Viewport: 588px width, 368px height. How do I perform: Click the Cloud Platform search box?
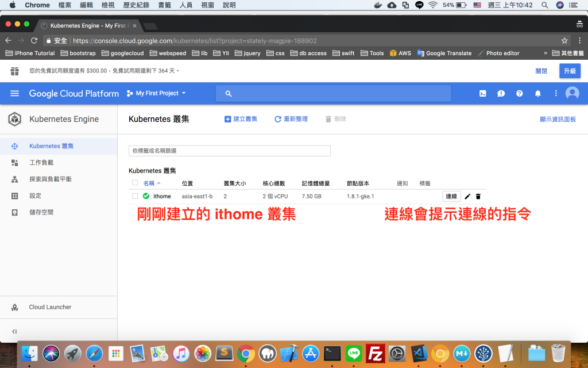(334, 94)
